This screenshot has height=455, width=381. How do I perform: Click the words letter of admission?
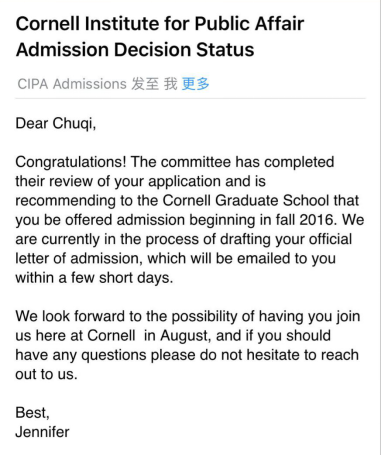77,259
